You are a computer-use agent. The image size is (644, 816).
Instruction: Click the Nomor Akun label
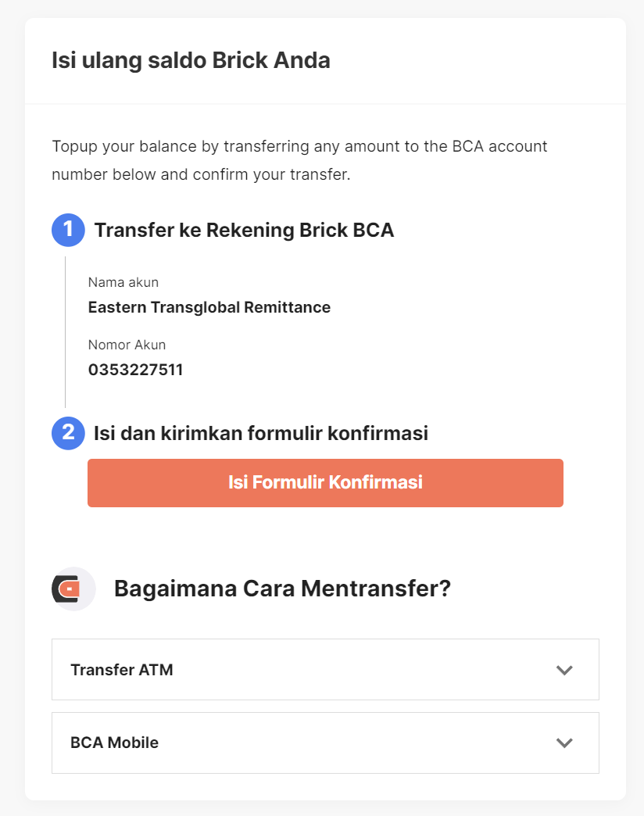127,345
